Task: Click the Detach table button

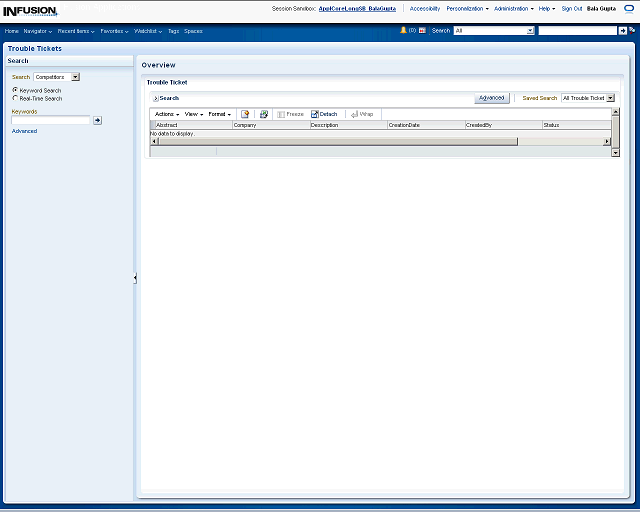Action: click(x=324, y=114)
